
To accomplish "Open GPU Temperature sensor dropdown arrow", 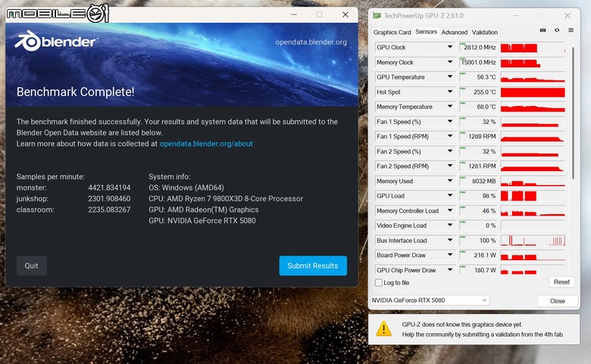I will coord(449,76).
